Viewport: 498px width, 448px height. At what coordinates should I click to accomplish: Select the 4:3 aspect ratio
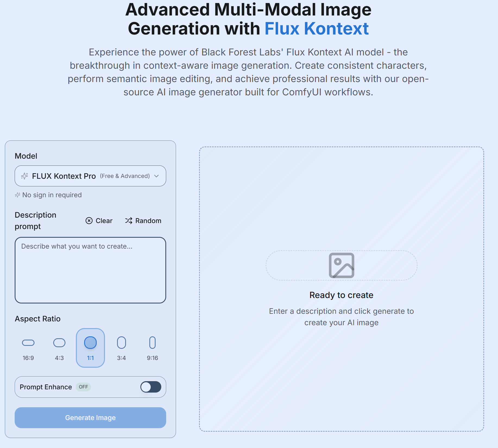tap(59, 348)
